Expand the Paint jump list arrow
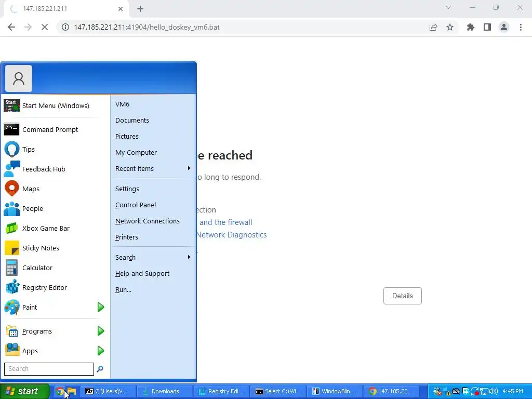This screenshot has width=532, height=399. click(101, 307)
